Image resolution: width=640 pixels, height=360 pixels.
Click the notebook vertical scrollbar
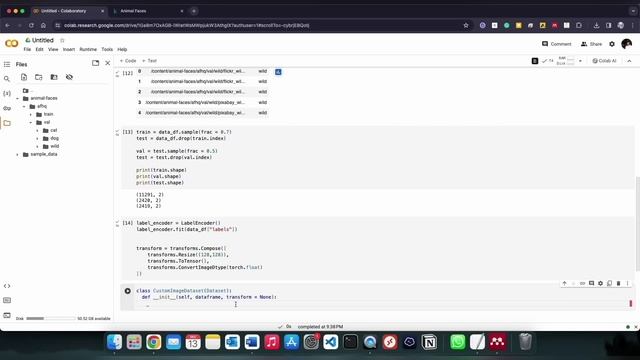tap(637, 224)
